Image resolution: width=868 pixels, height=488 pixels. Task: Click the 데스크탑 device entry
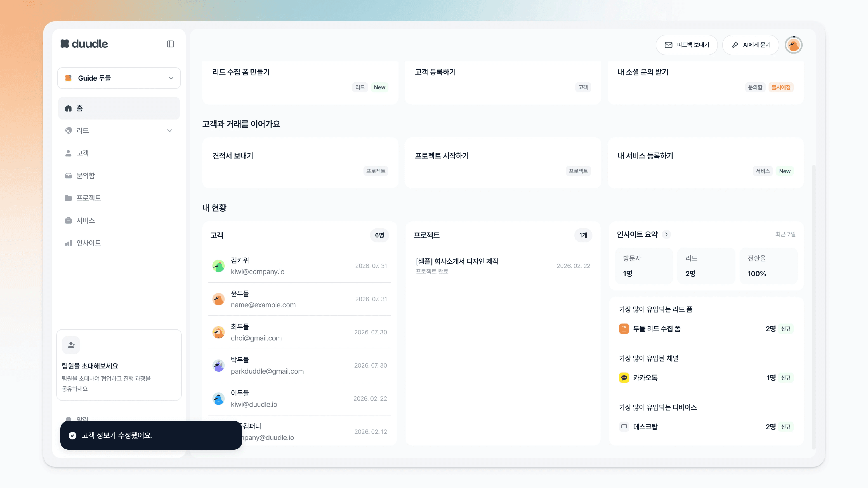click(706, 427)
